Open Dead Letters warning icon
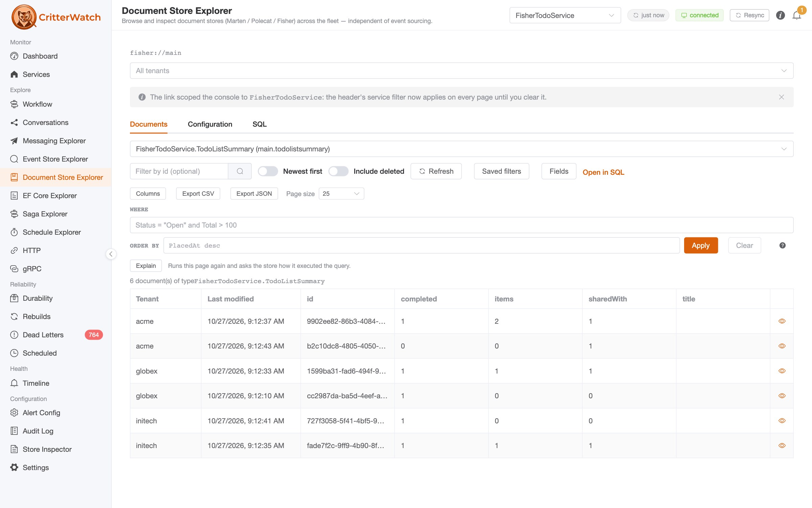Image resolution: width=812 pixels, height=508 pixels. point(14,335)
